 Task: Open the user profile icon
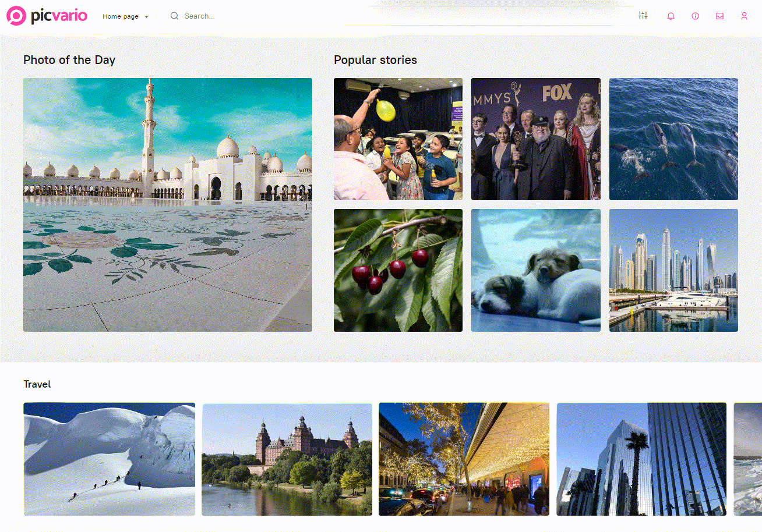tap(744, 16)
